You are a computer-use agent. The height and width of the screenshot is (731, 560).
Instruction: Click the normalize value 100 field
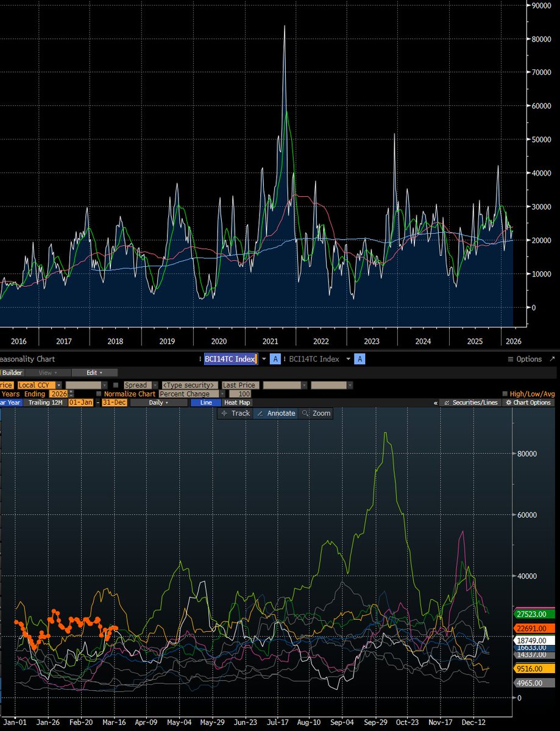[x=239, y=394]
